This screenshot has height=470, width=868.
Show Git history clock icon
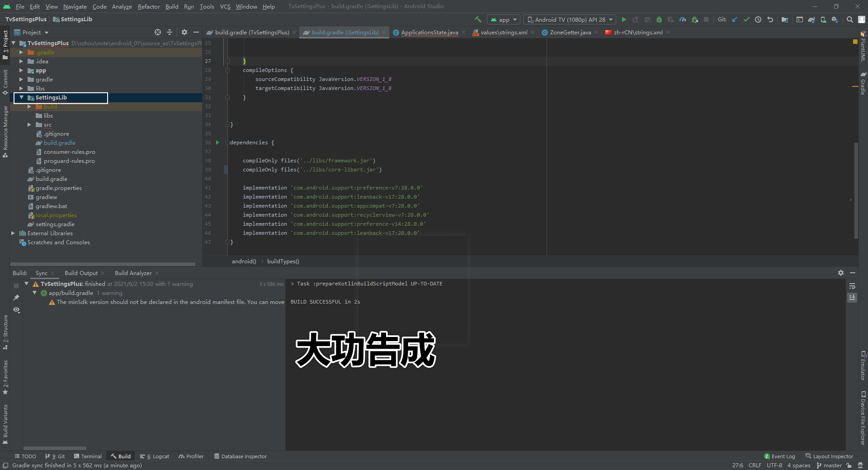tap(758, 19)
